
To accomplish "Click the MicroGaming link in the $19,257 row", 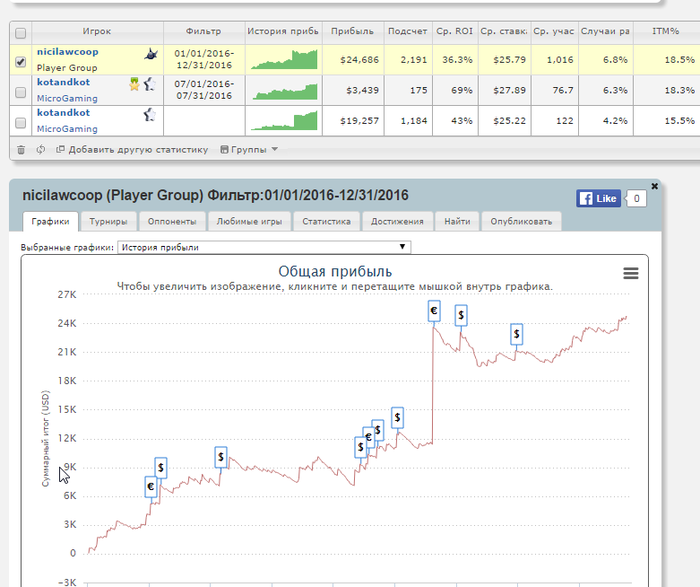I will (67, 129).
